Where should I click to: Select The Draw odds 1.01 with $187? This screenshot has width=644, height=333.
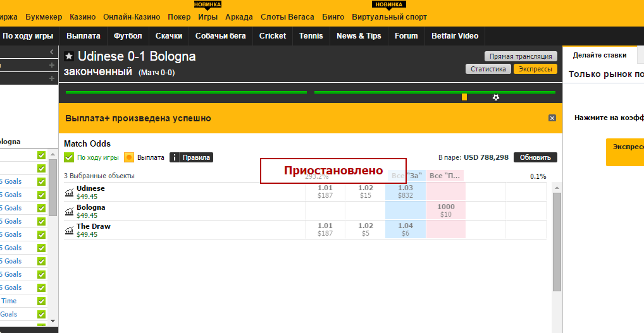pyautogui.click(x=325, y=229)
